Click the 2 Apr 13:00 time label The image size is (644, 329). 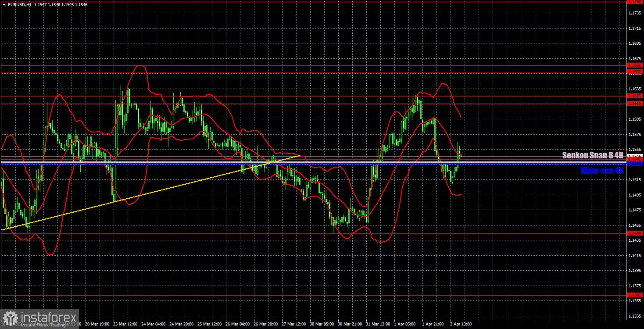click(461, 324)
